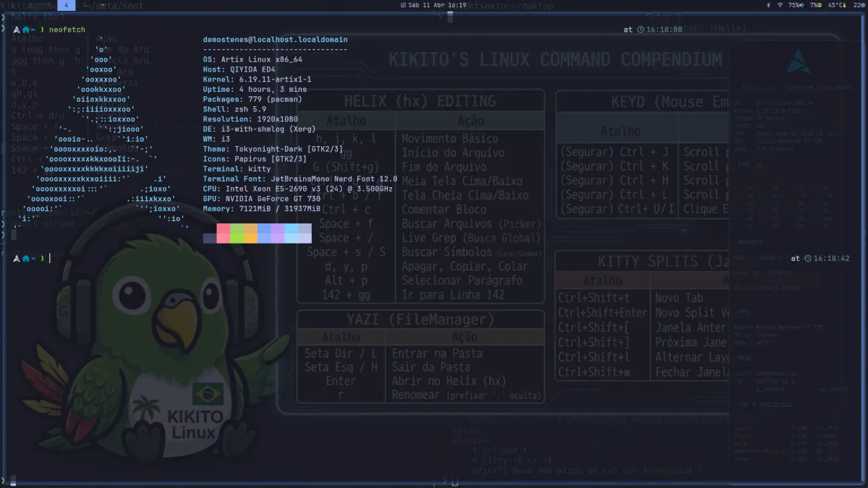
Task: Click the Artix logo in neofetch prompt line
Action: (15, 30)
